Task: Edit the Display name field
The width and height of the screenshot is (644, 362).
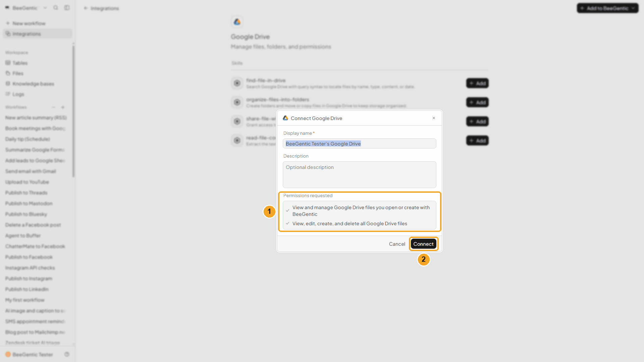Action: point(359,143)
